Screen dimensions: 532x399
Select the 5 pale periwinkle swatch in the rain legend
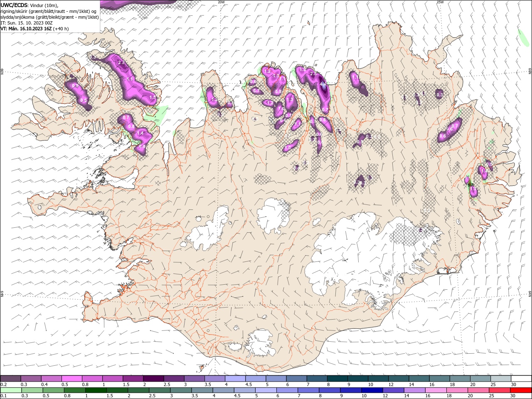[x=266, y=390]
